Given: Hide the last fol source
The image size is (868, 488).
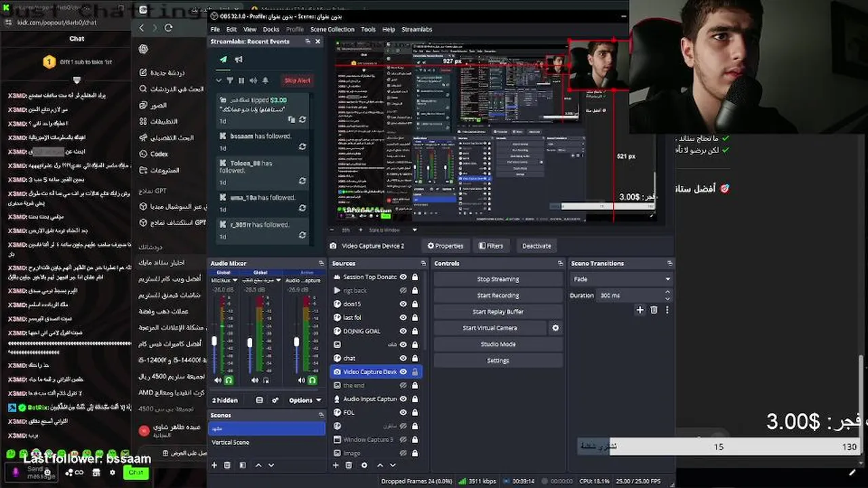Looking at the screenshot, I should coord(403,318).
